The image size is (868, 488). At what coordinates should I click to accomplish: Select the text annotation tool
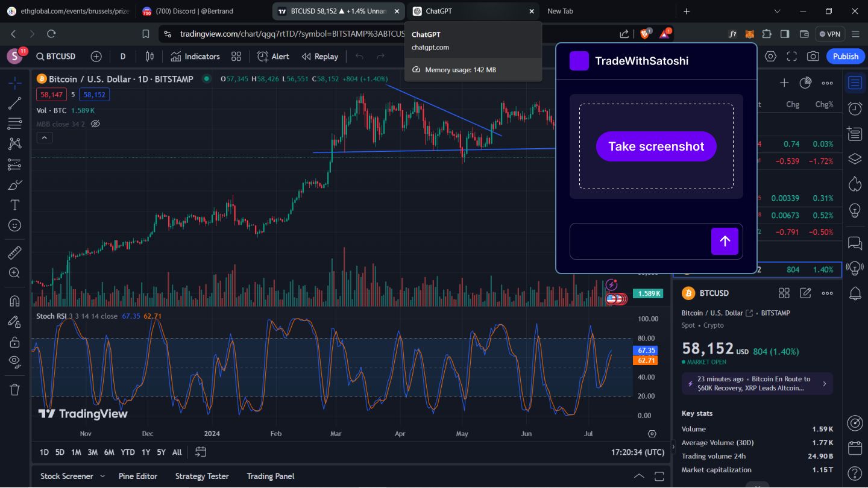click(x=15, y=205)
